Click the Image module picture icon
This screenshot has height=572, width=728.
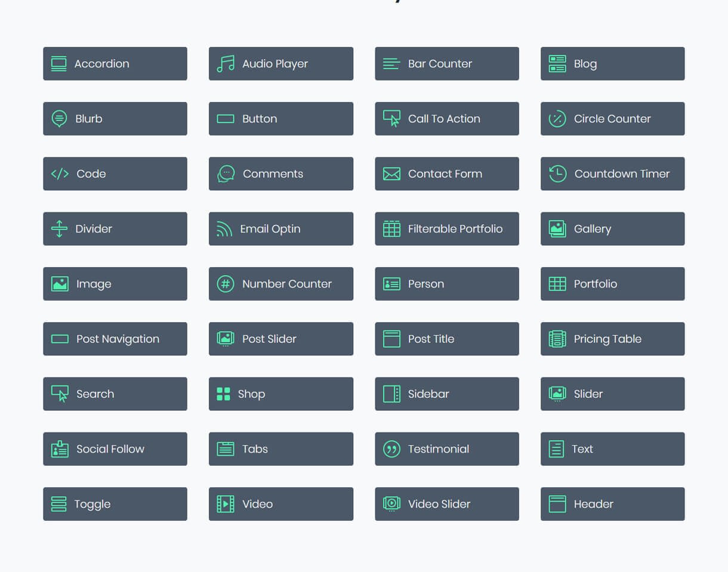tap(60, 284)
